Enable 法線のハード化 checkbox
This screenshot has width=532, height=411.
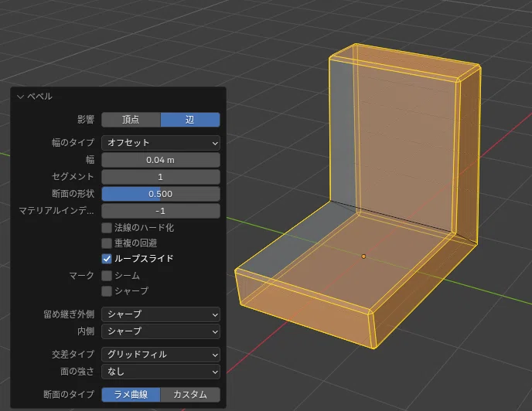click(107, 228)
